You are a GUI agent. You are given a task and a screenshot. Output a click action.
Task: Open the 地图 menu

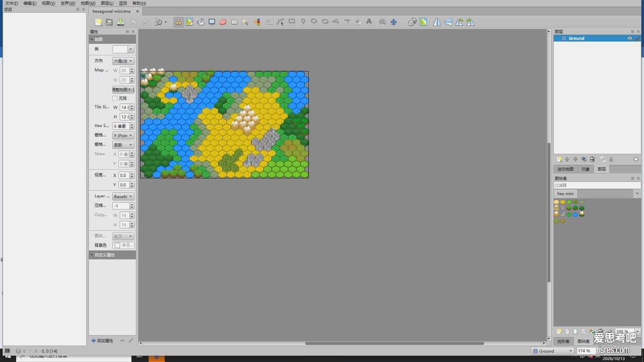[88, 3]
